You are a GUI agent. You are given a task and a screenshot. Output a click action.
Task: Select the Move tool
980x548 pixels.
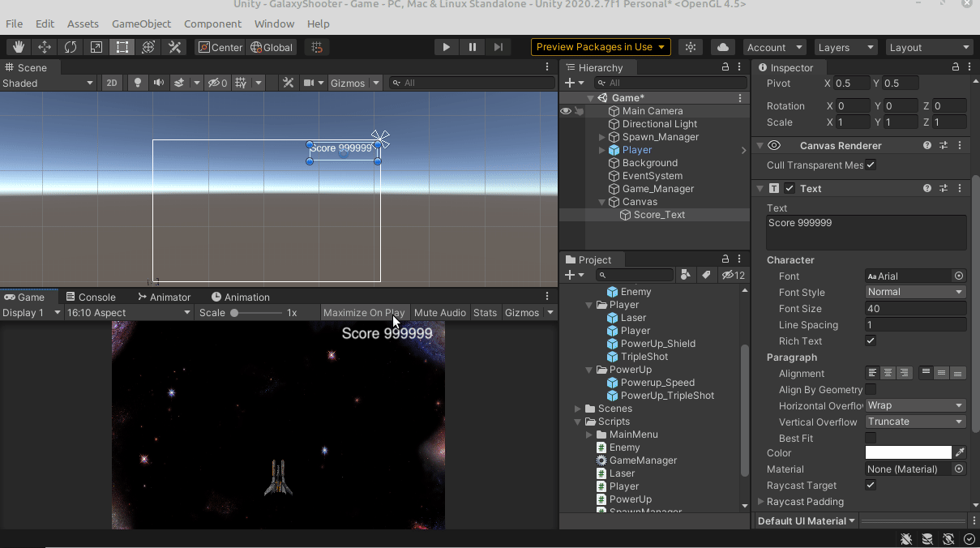pos(45,47)
